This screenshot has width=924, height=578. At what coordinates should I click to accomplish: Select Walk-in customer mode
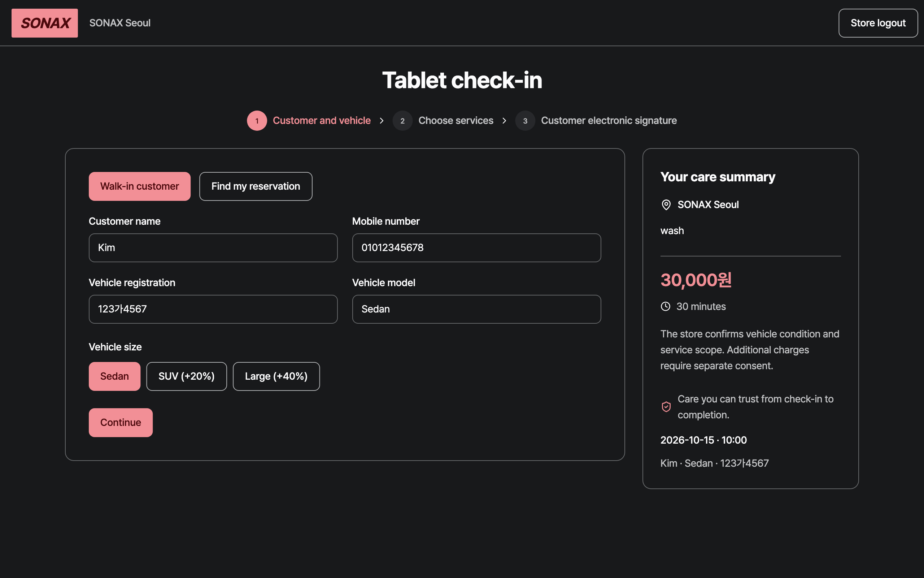click(x=140, y=186)
